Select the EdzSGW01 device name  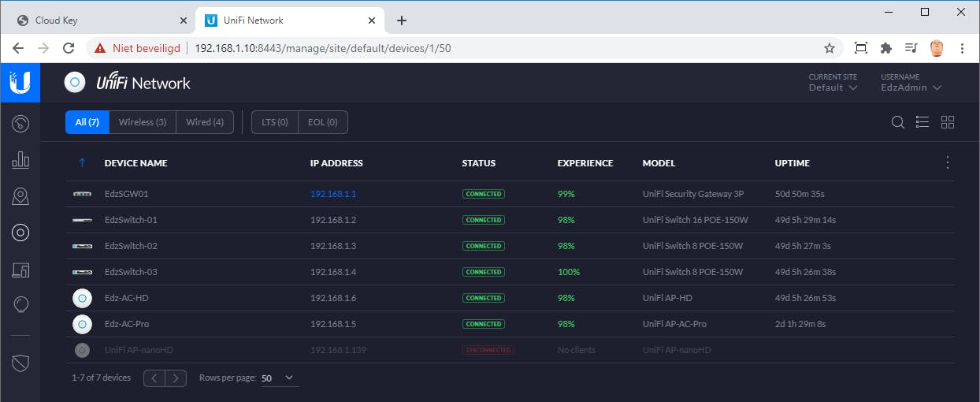point(127,194)
